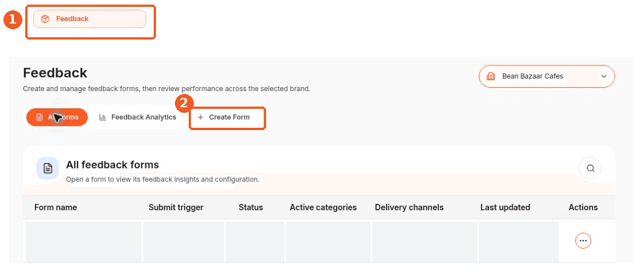Viewport: 644px width, 275px height.
Task: Click the Feedback page title
Action: (55, 73)
